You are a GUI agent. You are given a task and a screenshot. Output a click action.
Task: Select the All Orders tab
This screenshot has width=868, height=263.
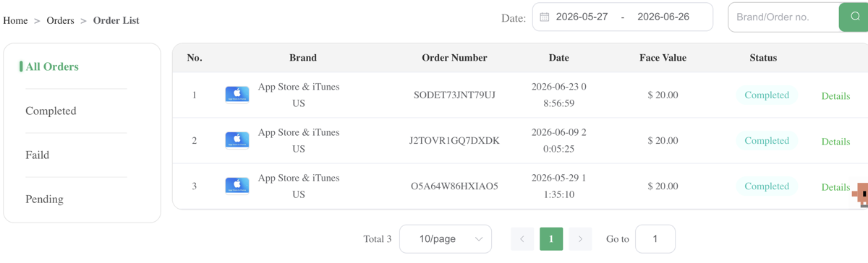(52, 66)
